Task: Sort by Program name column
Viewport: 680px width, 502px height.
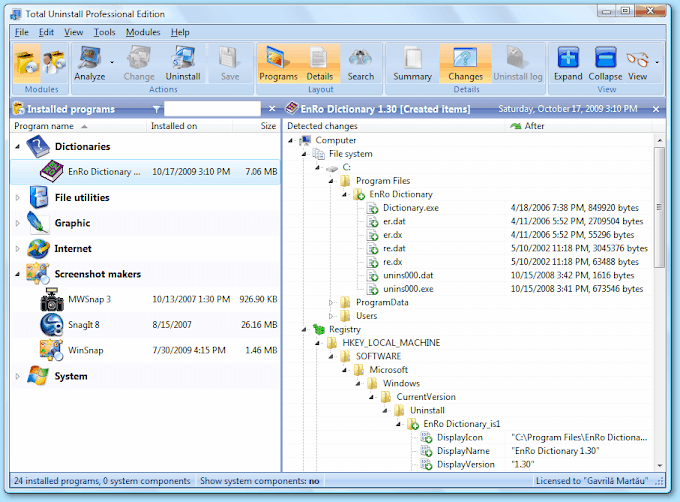Action: point(78,126)
